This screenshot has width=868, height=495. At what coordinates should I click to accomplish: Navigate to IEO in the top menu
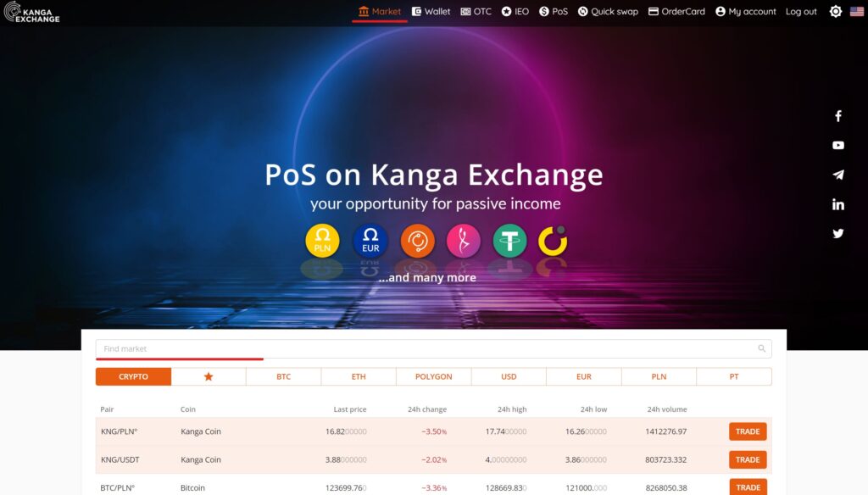(515, 11)
